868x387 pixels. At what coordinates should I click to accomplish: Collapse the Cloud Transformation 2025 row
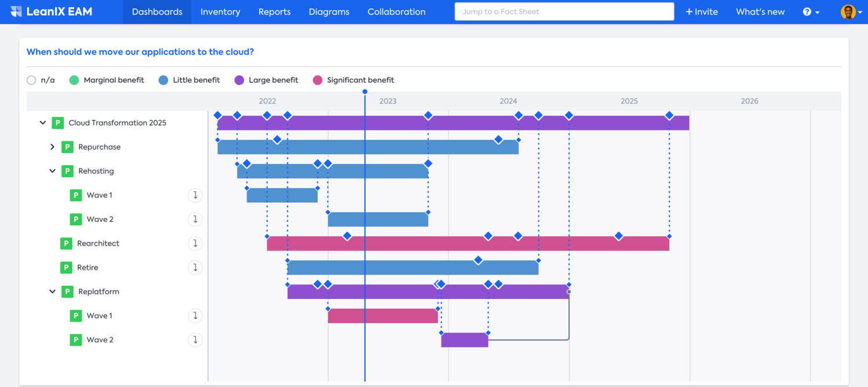pos(43,123)
